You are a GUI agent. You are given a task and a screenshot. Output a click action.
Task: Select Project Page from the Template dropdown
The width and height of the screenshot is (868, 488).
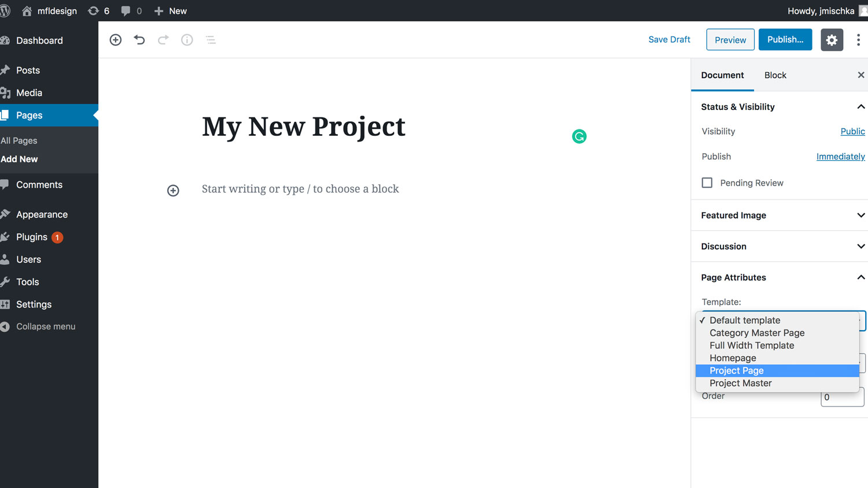coord(736,370)
